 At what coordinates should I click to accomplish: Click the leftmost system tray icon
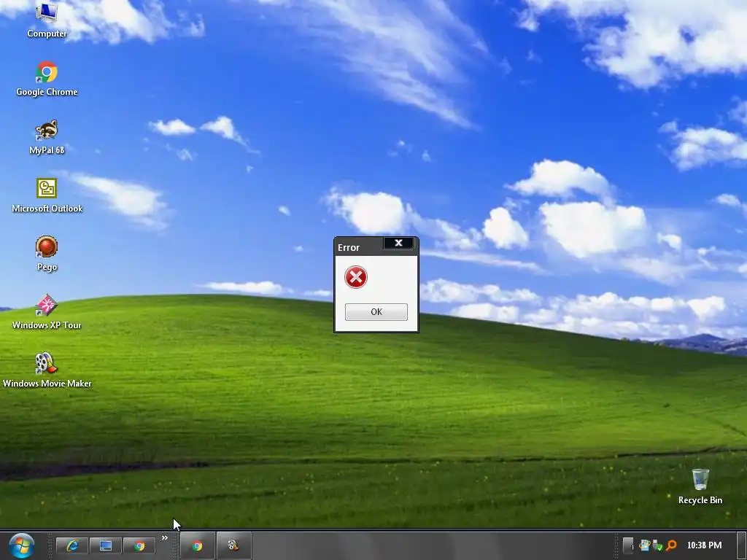point(645,545)
